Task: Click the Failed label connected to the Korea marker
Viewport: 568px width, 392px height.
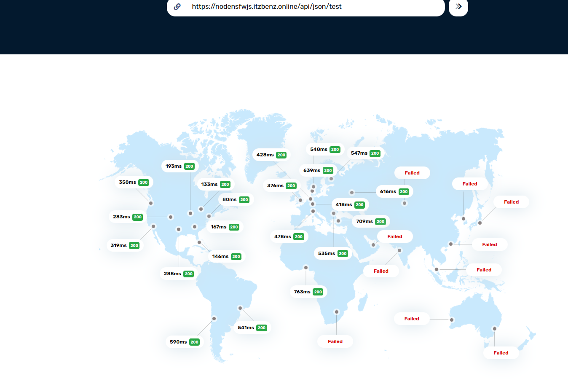Action: tap(470, 184)
